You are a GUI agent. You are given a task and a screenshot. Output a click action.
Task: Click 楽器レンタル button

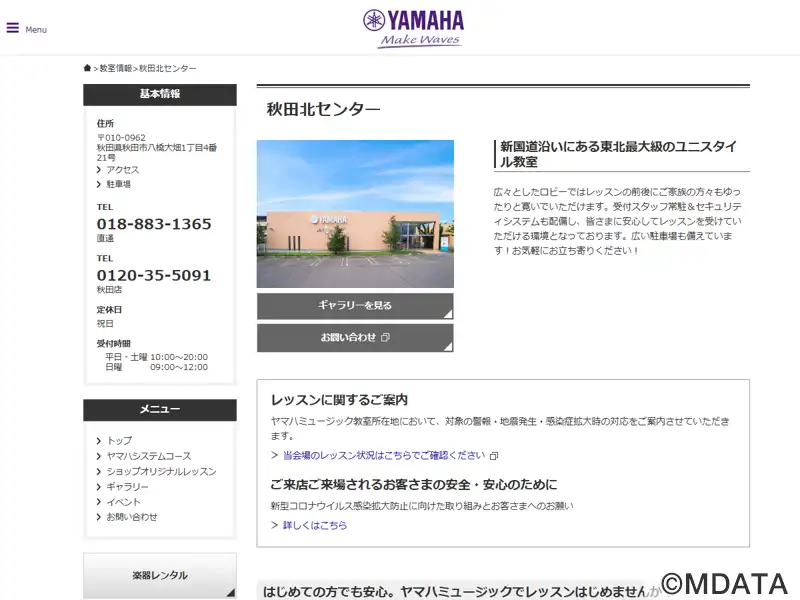(160, 576)
